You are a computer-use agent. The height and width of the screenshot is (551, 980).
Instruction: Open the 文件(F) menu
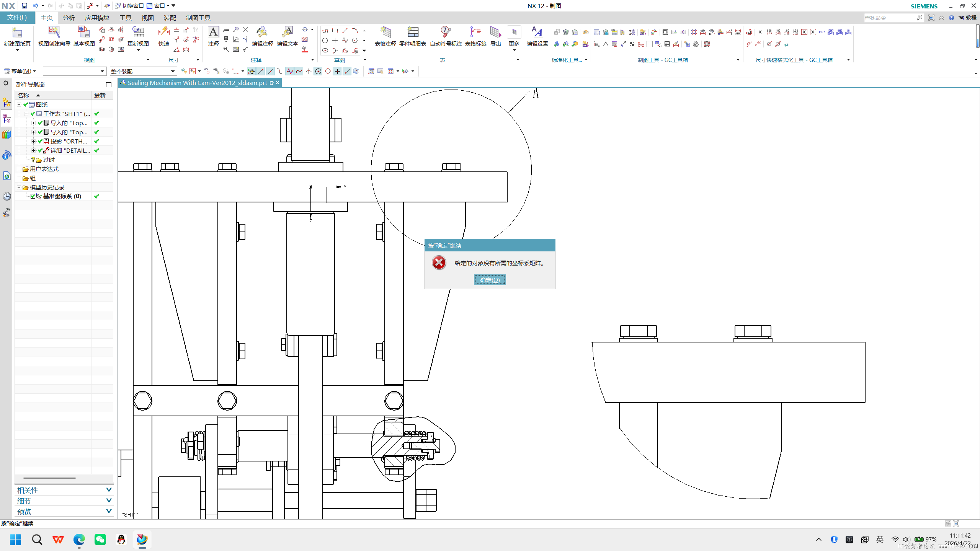coord(17,18)
